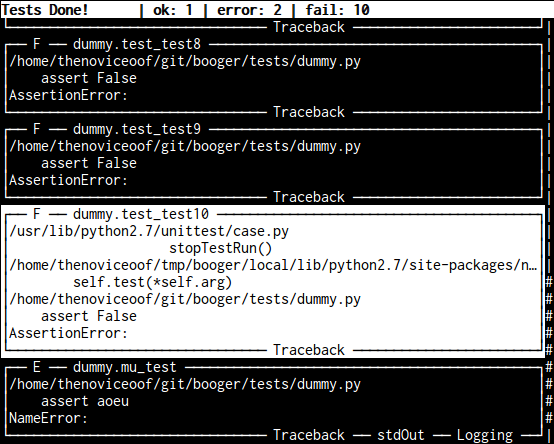Click Traceback label under test_test10
This screenshot has width=554, height=444.
click(309, 350)
